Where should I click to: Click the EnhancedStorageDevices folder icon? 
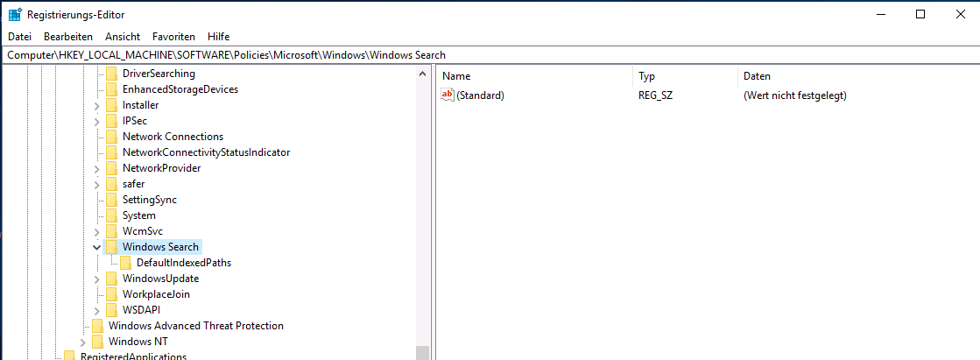(x=112, y=89)
